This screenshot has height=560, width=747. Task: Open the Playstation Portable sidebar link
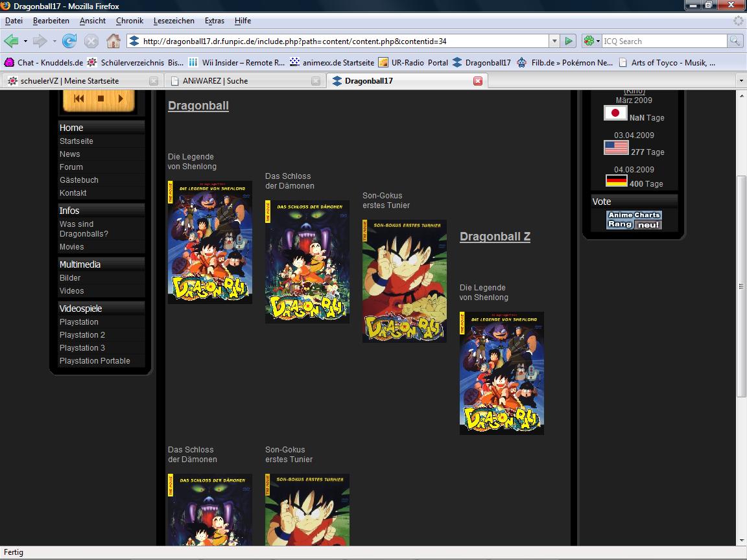95,360
